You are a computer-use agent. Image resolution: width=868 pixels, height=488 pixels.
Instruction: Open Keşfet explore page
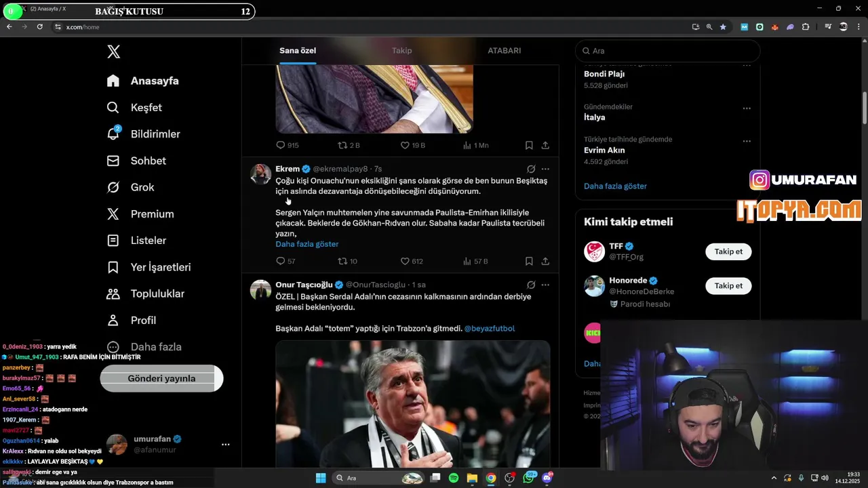pos(134,107)
